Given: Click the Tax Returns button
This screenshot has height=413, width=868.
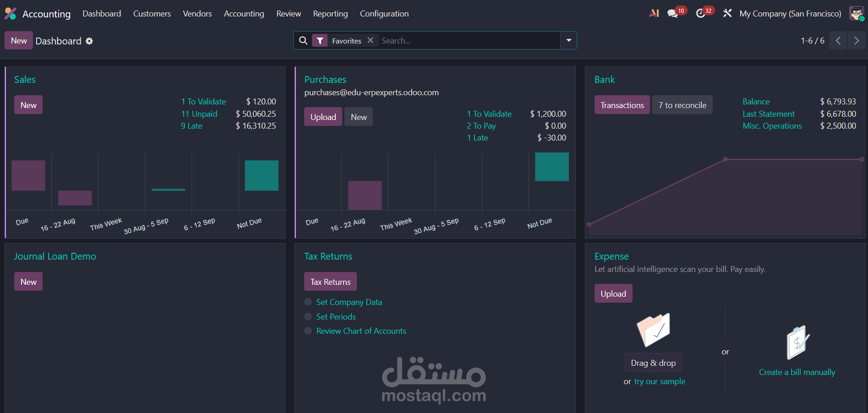Looking at the screenshot, I should coord(330,282).
